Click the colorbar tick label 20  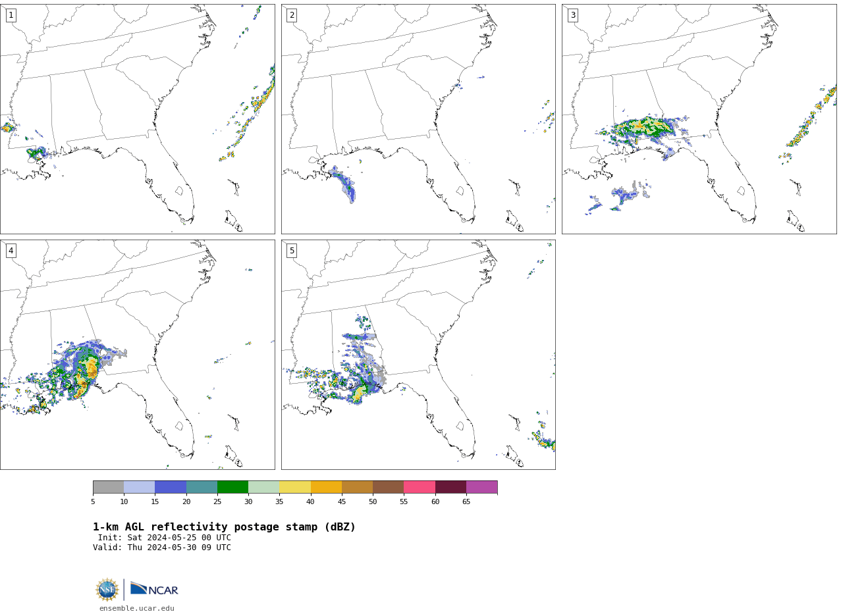pyautogui.click(x=186, y=501)
